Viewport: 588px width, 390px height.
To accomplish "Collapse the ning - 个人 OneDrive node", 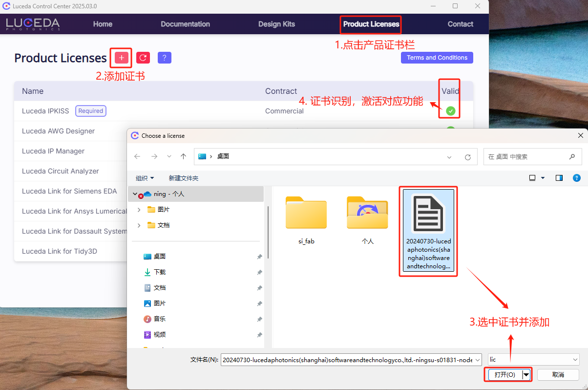I will (135, 194).
